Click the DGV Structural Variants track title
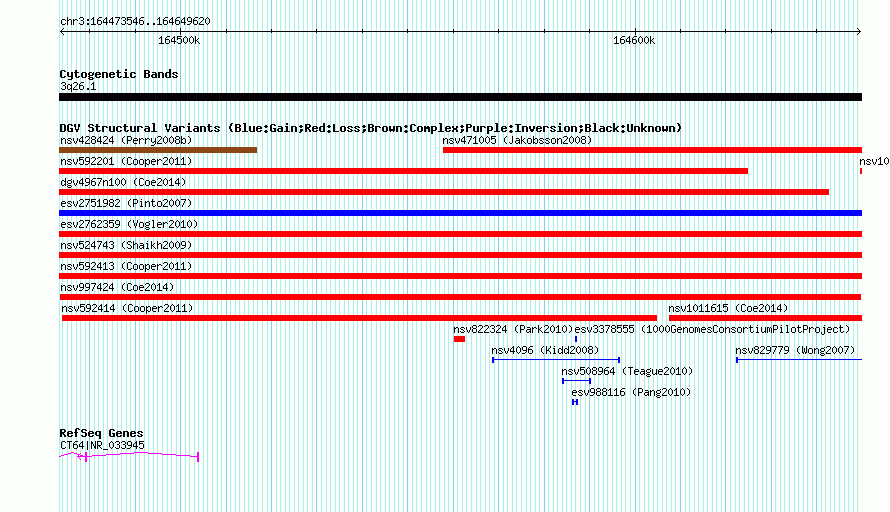 click(x=370, y=128)
